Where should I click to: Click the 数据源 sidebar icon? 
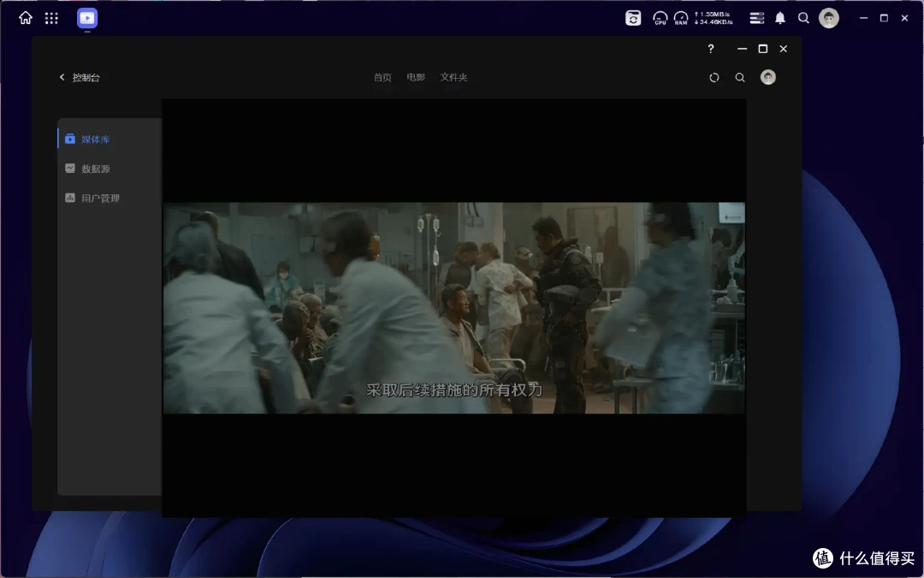(x=70, y=168)
